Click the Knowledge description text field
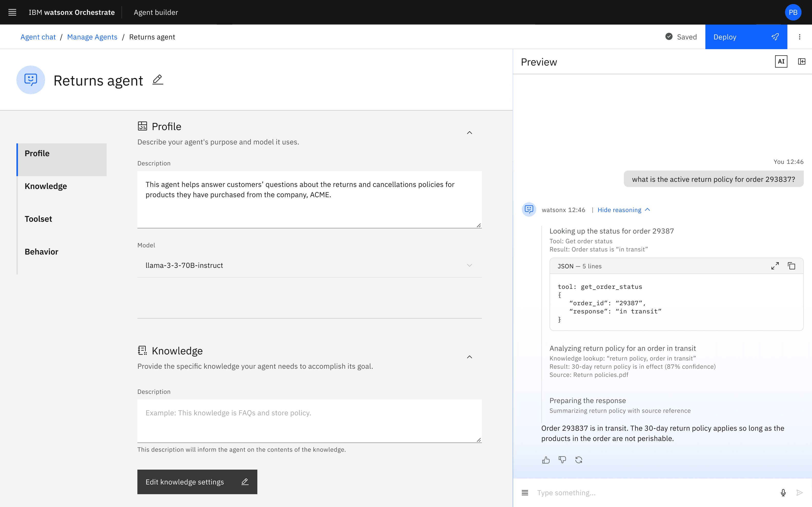Image resolution: width=812 pixels, height=507 pixels. tap(309, 420)
